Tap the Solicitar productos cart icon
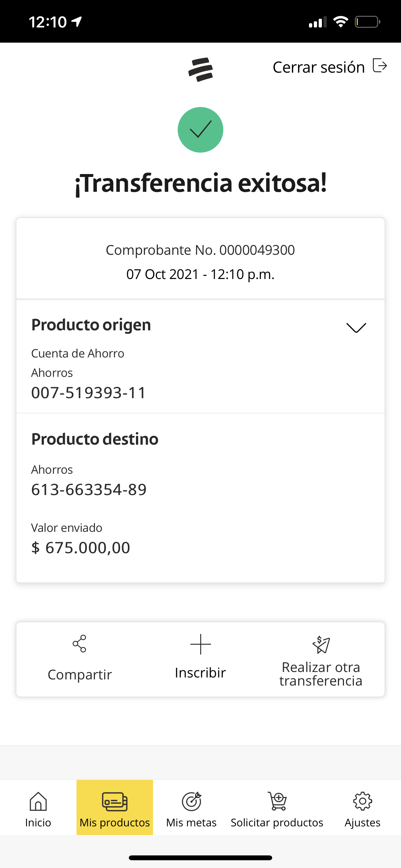The image size is (401, 868). (277, 801)
